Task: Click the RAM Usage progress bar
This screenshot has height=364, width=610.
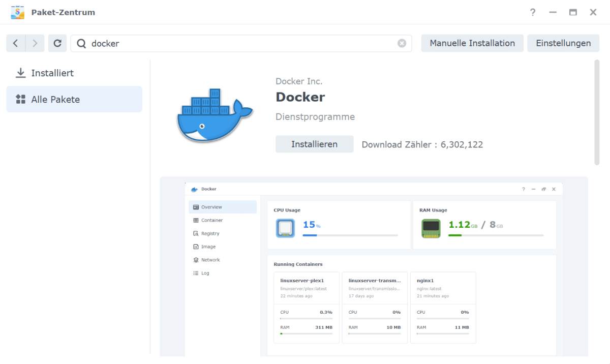Action: pyautogui.click(x=496, y=235)
